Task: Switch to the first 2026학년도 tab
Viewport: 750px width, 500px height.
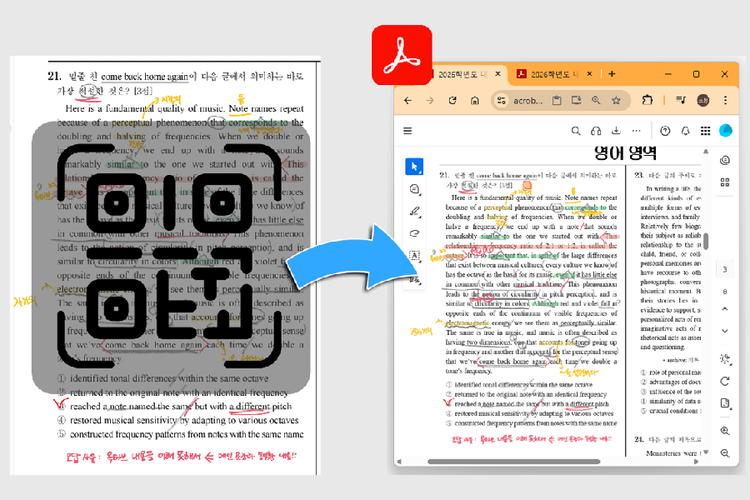Action: coord(462,75)
